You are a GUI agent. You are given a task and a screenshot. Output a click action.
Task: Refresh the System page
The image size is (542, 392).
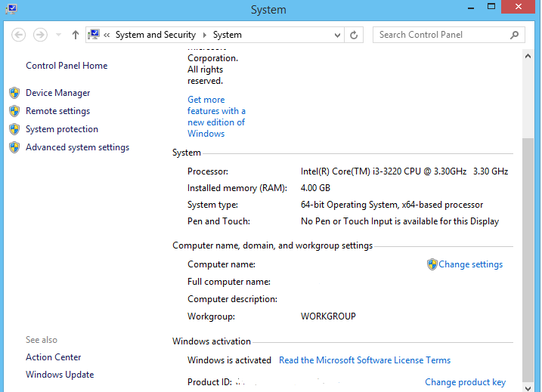click(354, 35)
